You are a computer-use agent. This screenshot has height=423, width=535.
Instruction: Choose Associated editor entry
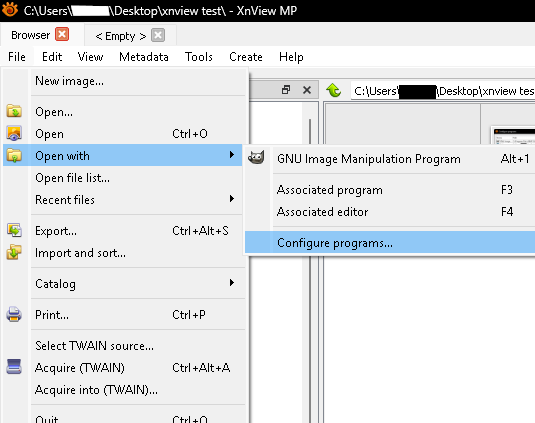click(390, 212)
